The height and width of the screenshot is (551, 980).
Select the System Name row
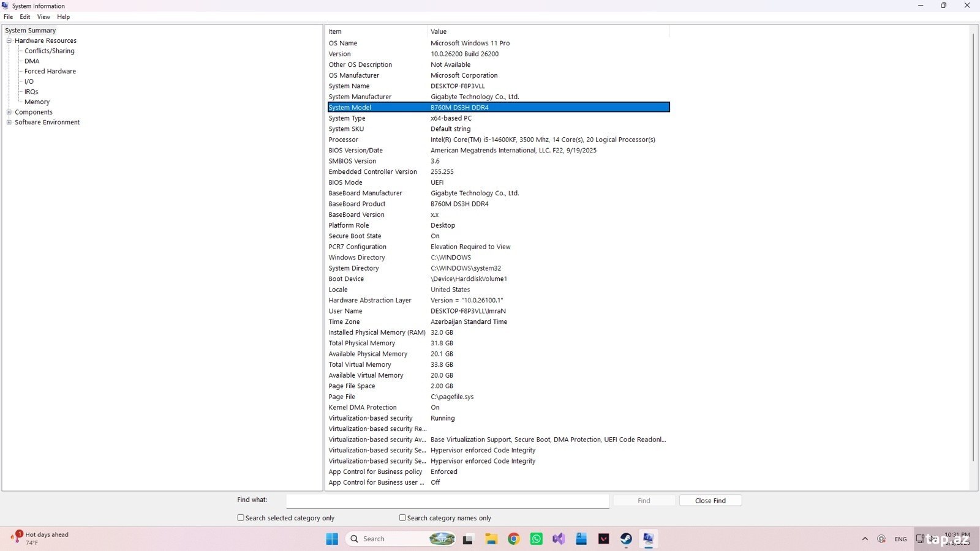[x=499, y=86]
